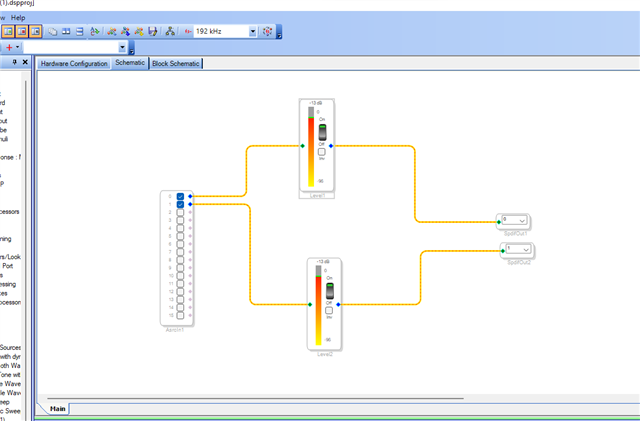Viewport: 640px width, 421px height.
Task: Click the Link Compile Connect icon
Action: point(111,31)
